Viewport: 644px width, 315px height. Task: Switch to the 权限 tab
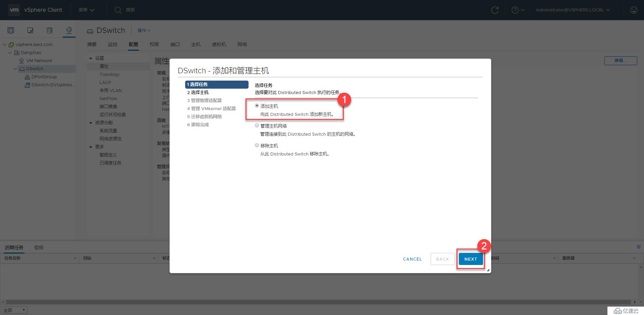(154, 44)
